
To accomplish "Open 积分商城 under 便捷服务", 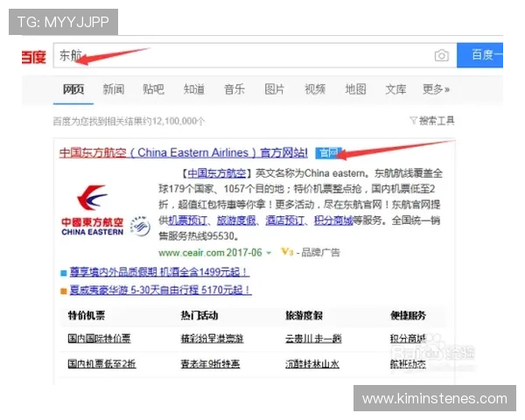I will click(x=408, y=339).
